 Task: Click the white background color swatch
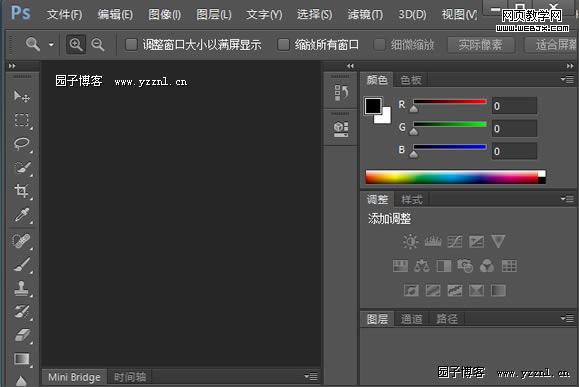click(385, 117)
